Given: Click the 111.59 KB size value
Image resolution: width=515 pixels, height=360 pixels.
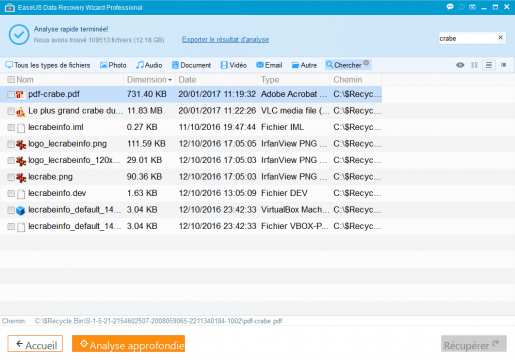Looking at the screenshot, I should [x=146, y=144].
